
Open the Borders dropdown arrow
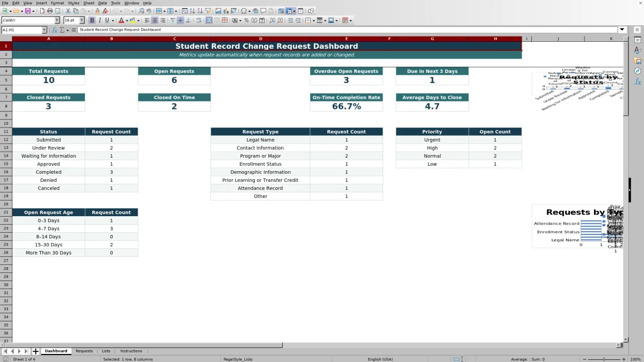coord(314,20)
